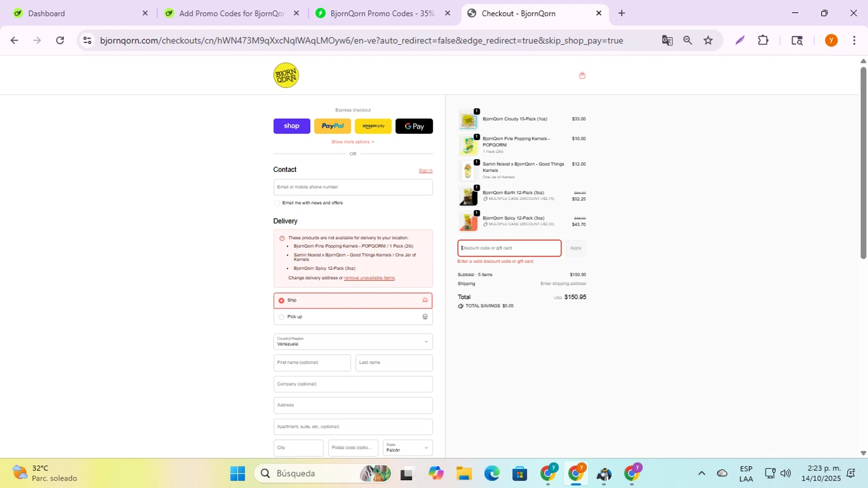Check Email me with news and offers
Image resolution: width=868 pixels, height=488 pixels.
point(277,203)
